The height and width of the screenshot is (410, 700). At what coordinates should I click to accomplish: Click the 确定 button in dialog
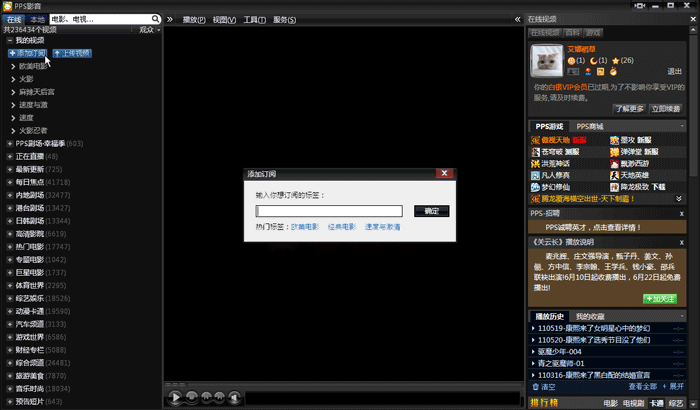431,211
